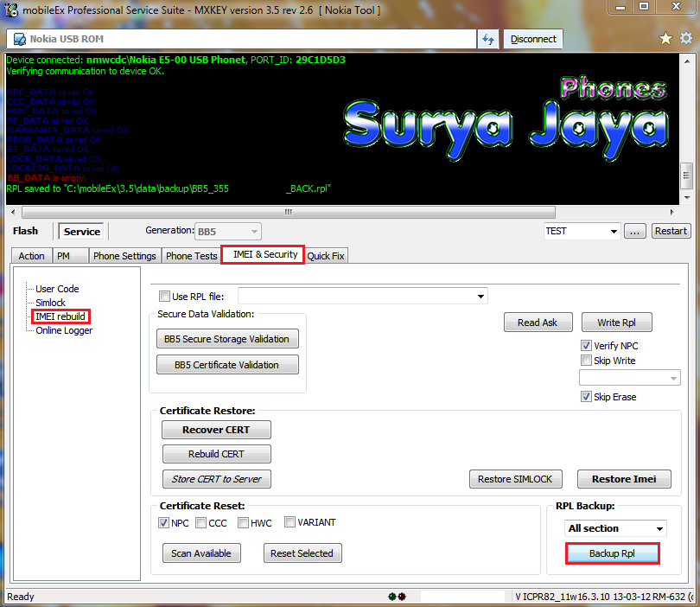This screenshot has width=700, height=607.
Task: Click the Restart button
Action: [x=671, y=231]
